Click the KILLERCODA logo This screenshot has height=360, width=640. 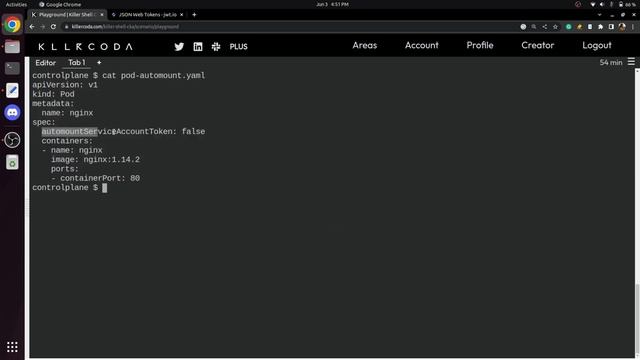point(86,47)
